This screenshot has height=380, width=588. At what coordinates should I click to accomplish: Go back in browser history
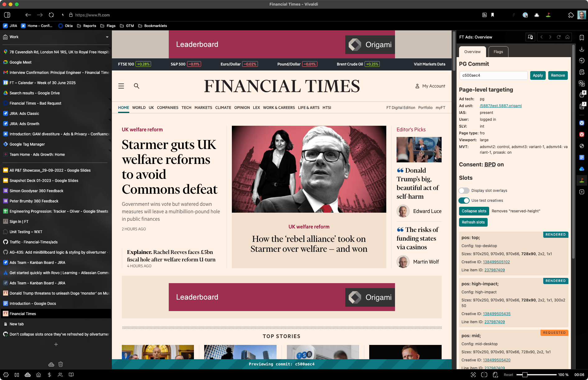pyautogui.click(x=28, y=15)
